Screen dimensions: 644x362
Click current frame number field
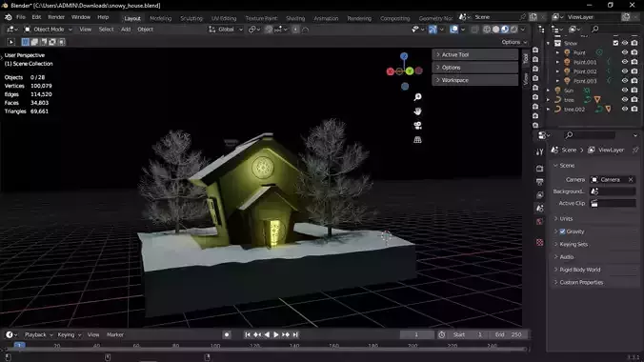point(416,335)
